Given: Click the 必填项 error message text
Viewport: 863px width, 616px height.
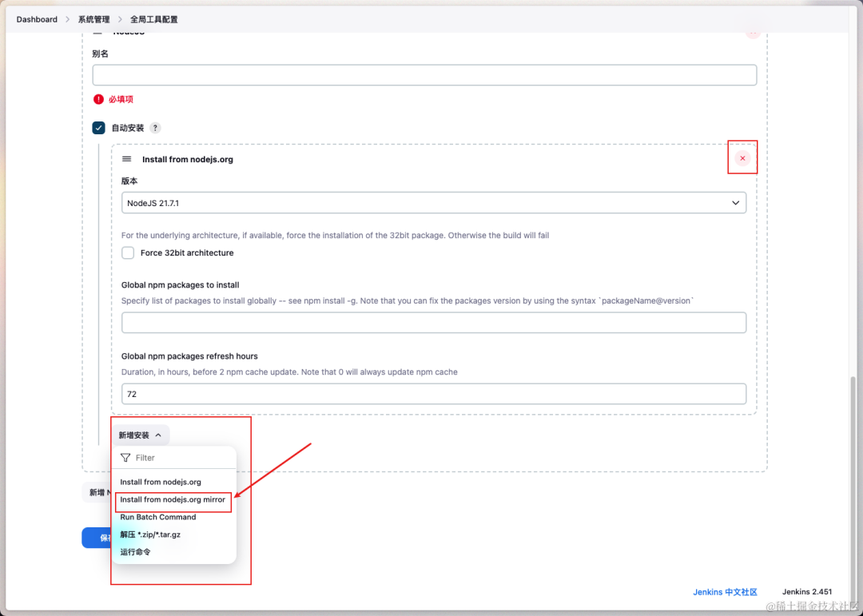Looking at the screenshot, I should tap(121, 99).
